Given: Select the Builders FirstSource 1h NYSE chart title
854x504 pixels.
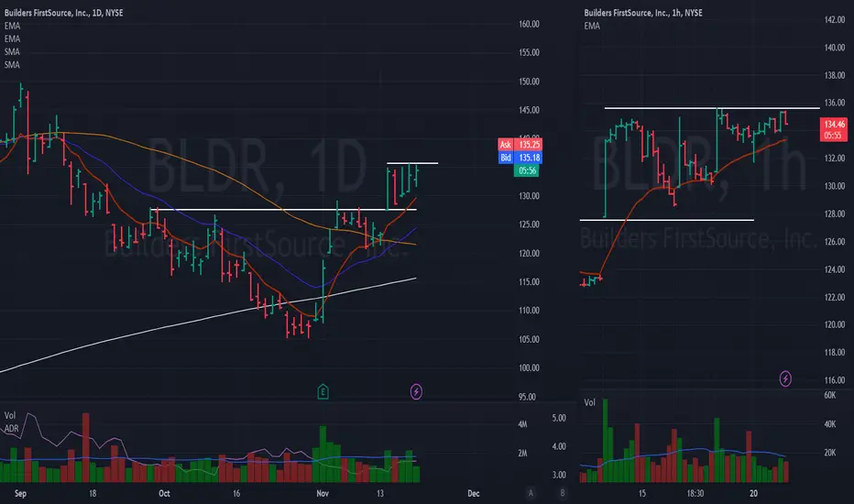Looking at the screenshot, I should pos(643,13).
